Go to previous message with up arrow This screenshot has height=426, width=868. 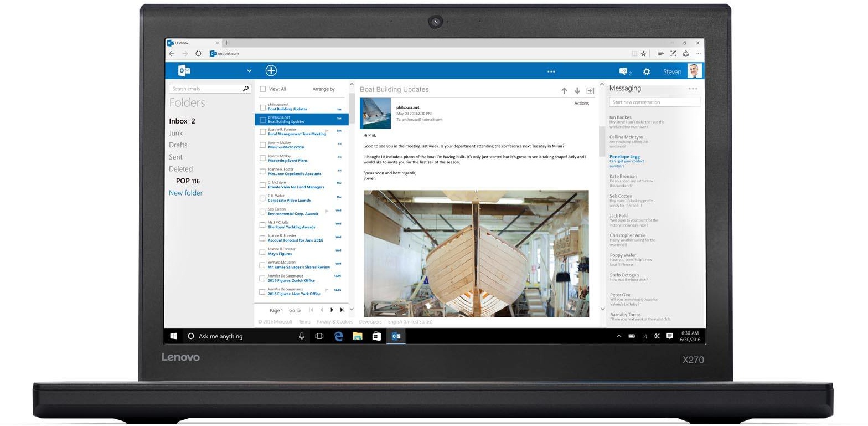(564, 90)
